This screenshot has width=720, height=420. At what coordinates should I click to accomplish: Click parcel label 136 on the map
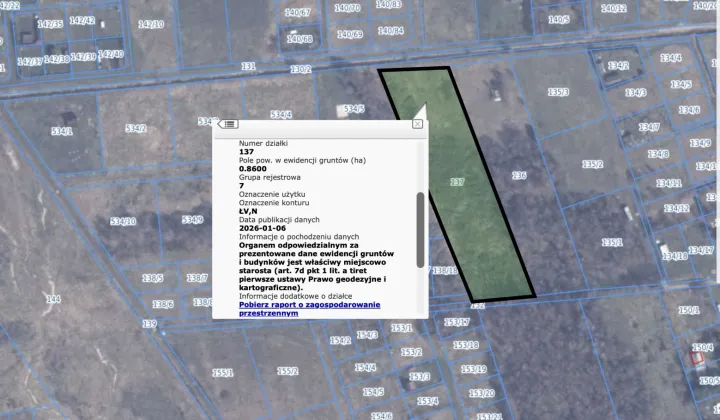click(x=519, y=175)
